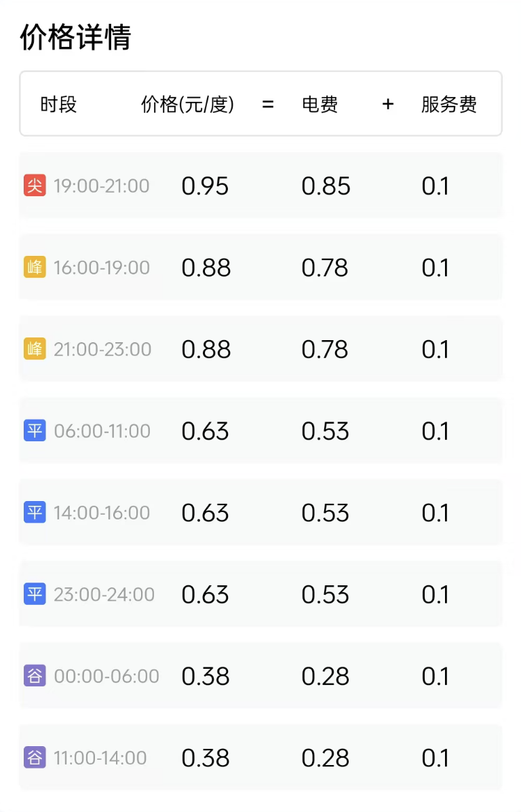Select the 19:00-21:00 time period text
521x812 pixels.
(x=102, y=186)
